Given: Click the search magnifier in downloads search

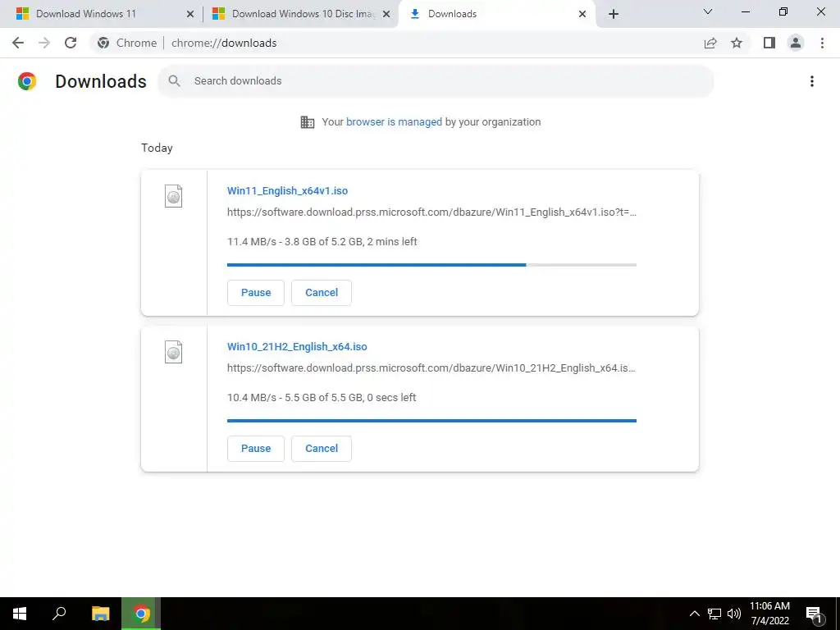Looking at the screenshot, I should pos(174,81).
